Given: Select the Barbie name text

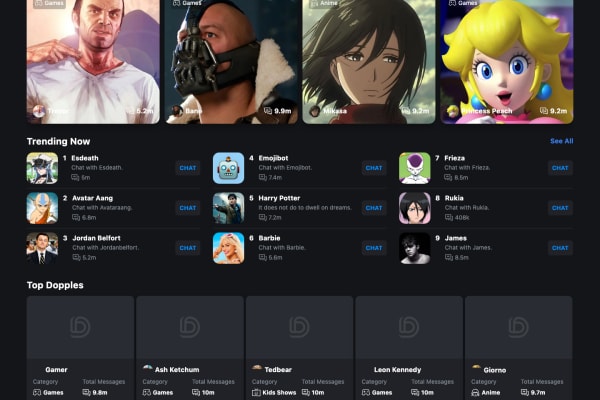Looking at the screenshot, I should (269, 238).
